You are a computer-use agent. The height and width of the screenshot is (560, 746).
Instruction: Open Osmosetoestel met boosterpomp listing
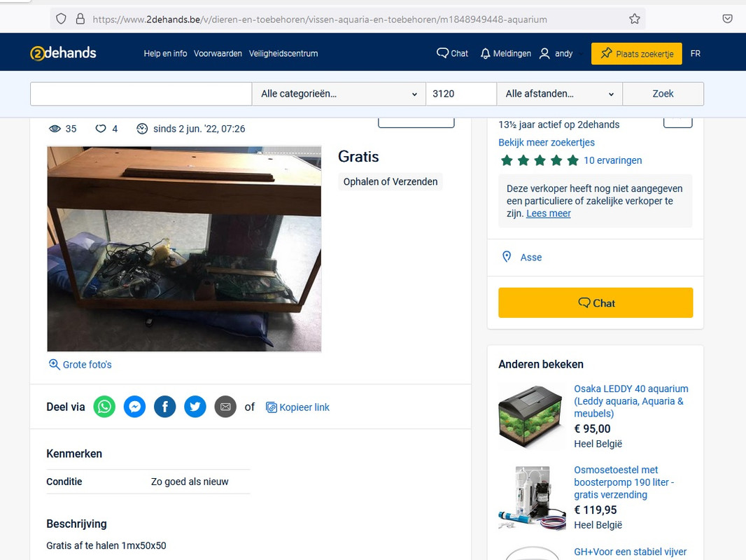(x=624, y=482)
